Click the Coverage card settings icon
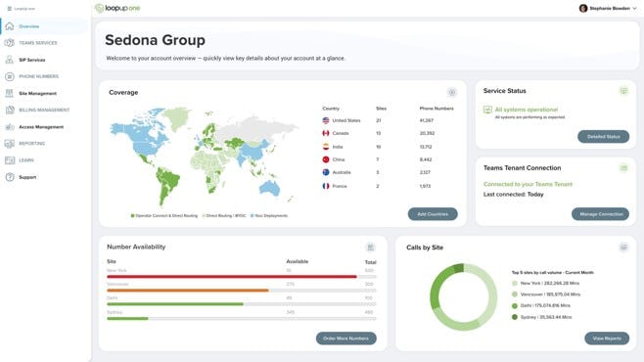644x362 pixels. [452, 92]
